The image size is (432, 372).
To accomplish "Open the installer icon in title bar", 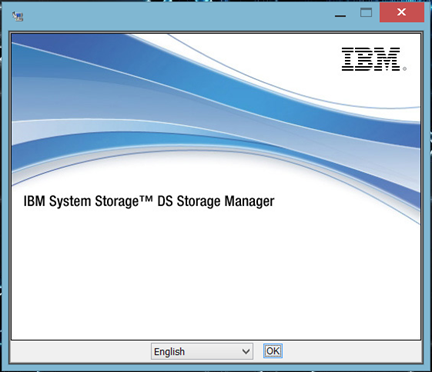I will (x=18, y=16).
